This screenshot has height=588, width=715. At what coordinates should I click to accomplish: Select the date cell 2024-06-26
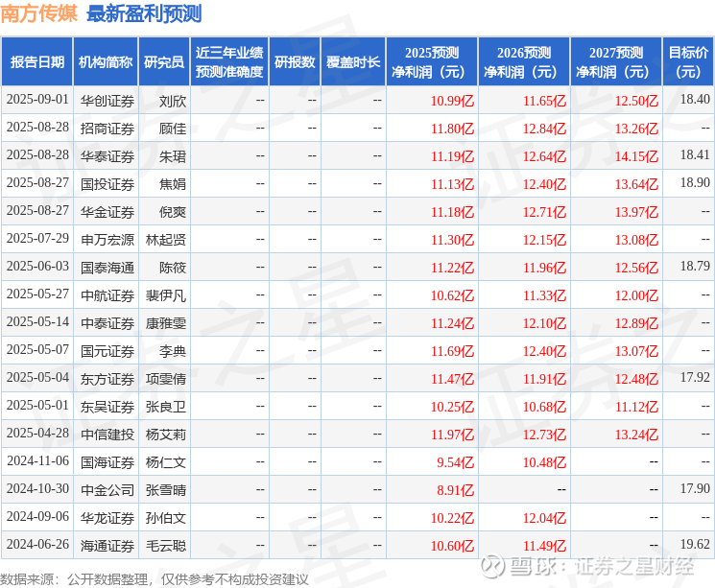(37, 544)
